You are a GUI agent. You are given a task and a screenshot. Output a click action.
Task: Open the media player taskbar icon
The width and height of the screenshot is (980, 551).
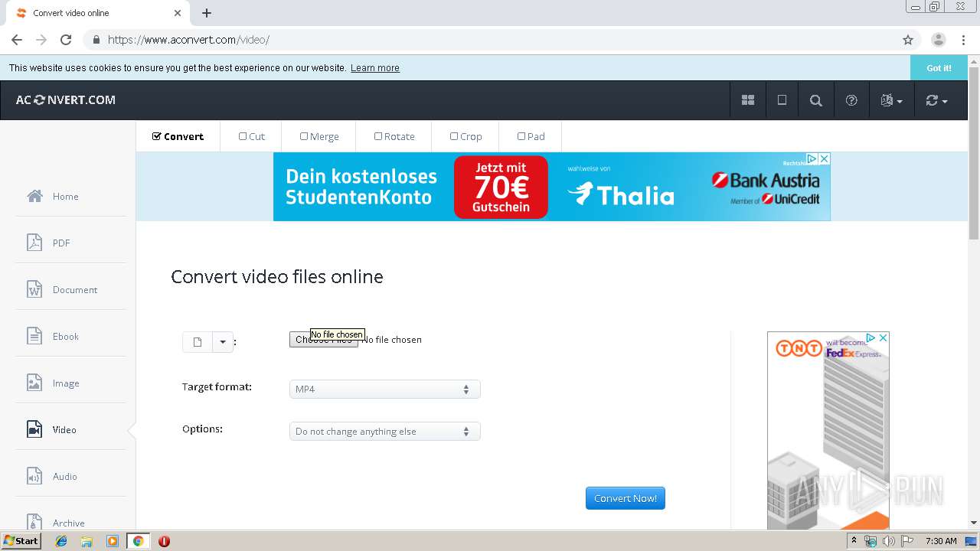(113, 541)
